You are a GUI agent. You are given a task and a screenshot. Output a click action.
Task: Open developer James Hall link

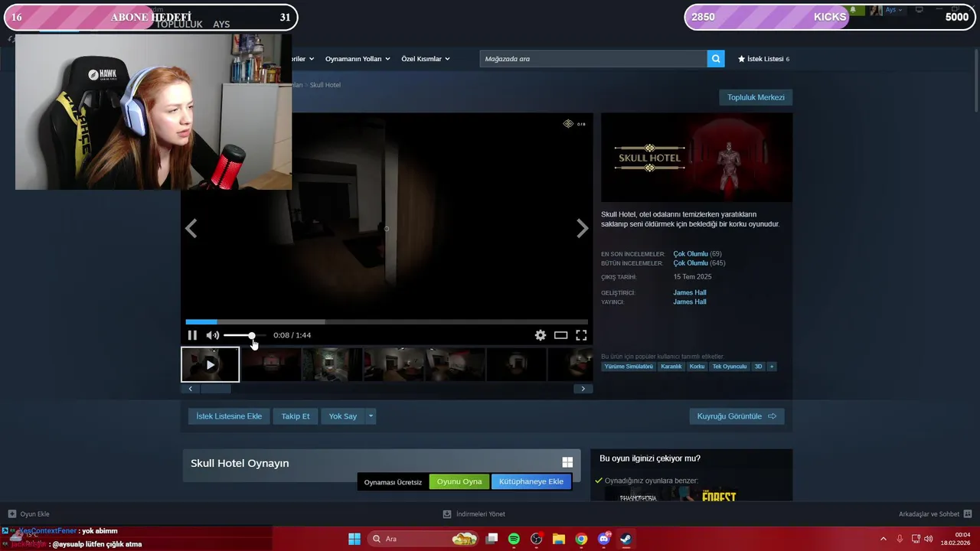690,292
